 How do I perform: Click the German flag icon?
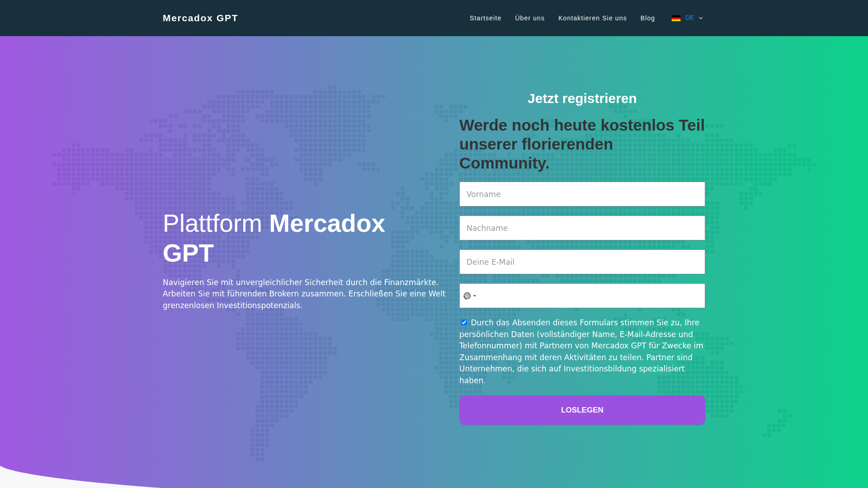click(x=676, y=18)
